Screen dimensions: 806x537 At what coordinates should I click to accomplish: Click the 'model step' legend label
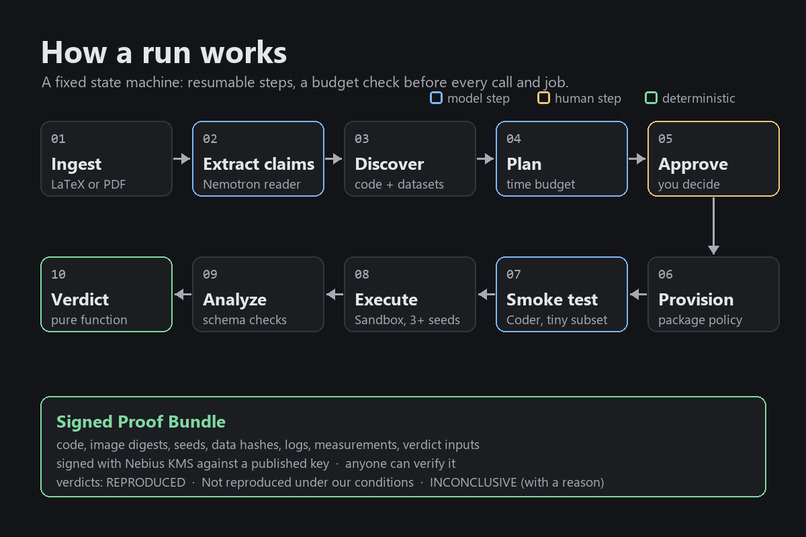pos(479,98)
